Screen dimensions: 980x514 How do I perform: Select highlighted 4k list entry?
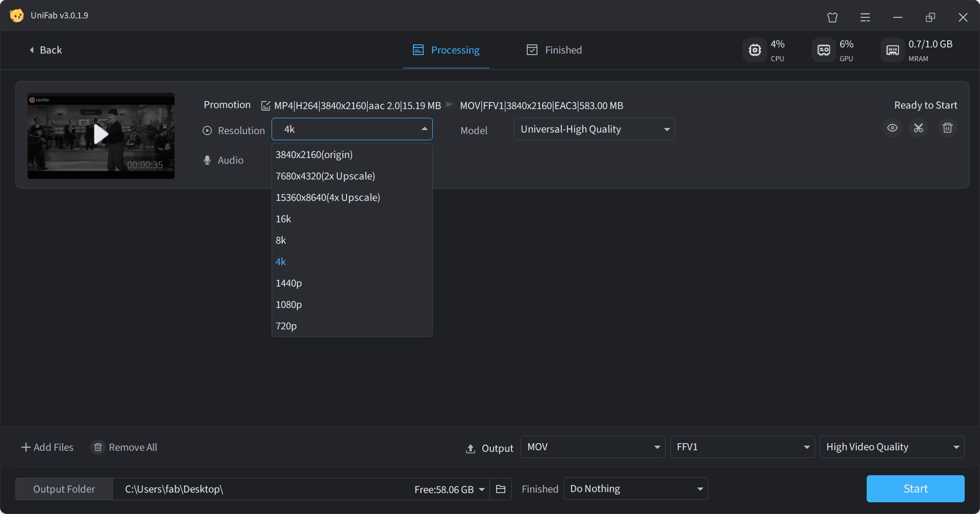(x=352, y=262)
